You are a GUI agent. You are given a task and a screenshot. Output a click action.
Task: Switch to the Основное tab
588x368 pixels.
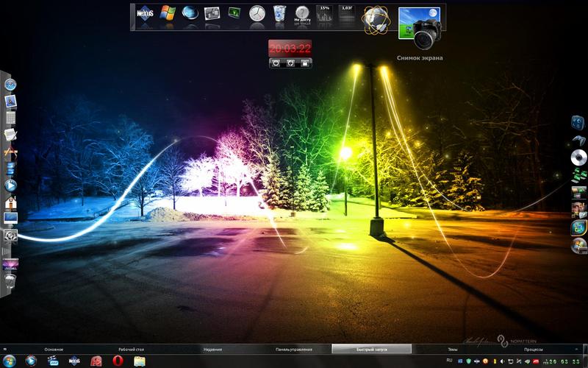coord(54,349)
